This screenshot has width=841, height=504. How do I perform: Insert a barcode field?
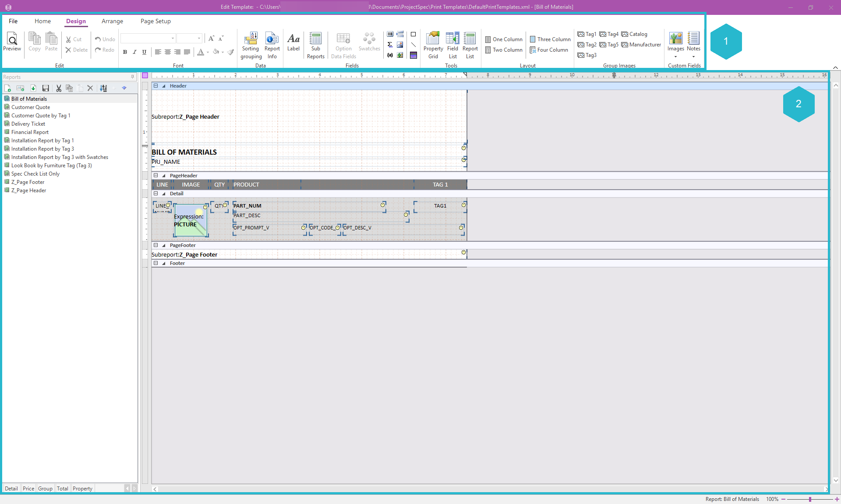[390, 34]
